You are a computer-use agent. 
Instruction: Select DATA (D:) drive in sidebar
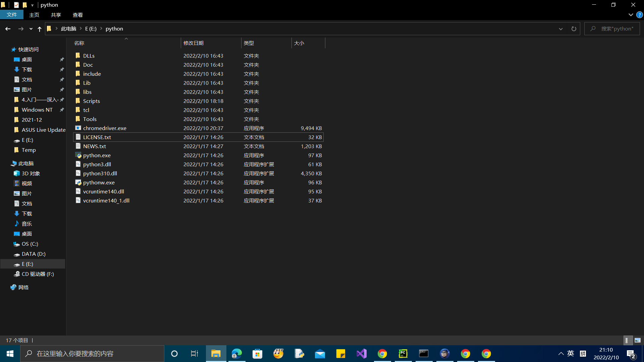[x=34, y=254]
